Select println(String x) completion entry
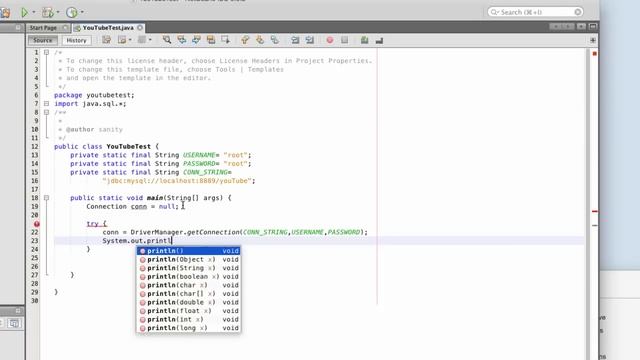 (189, 268)
